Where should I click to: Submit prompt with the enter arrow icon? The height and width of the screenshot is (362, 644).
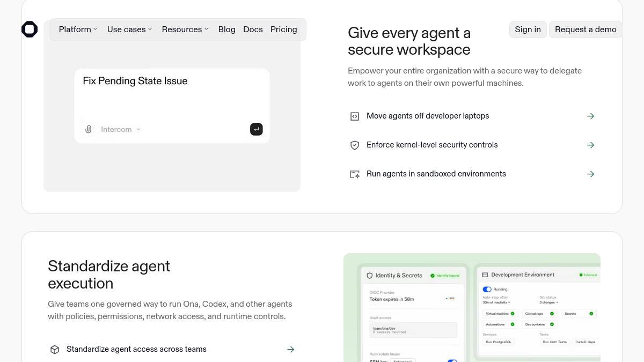257,129
